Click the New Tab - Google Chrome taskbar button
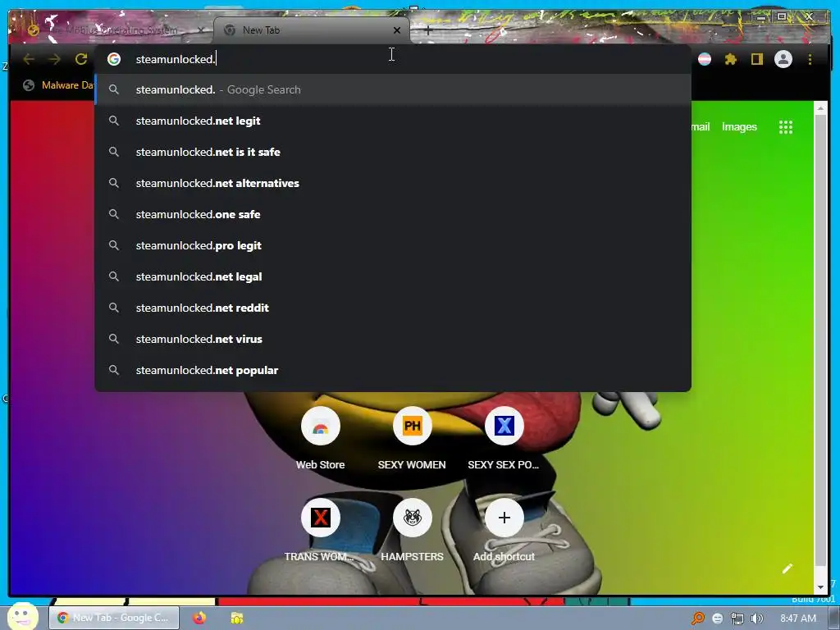This screenshot has width=840, height=630. coord(115,618)
